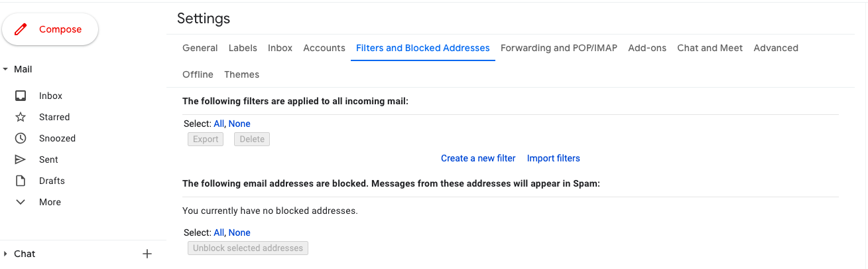Screen dimensions: 868x269
Task: Click Unblock selected addresses button
Action: pos(247,248)
